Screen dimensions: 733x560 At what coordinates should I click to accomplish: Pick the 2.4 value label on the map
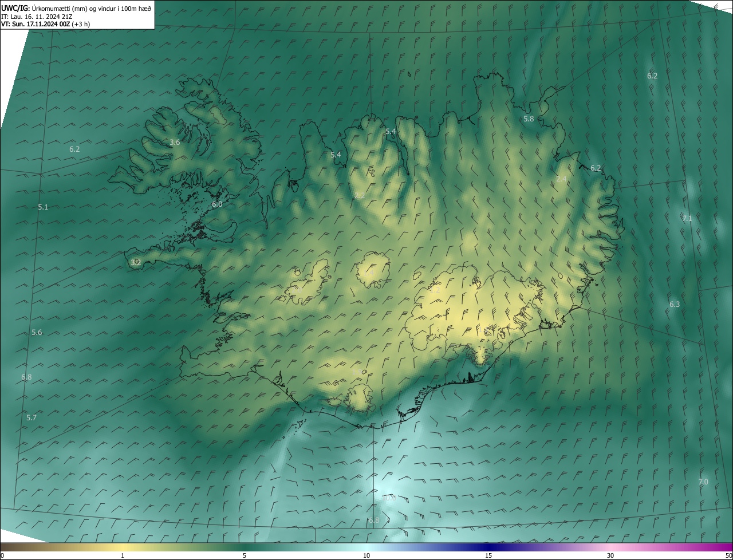561,179
